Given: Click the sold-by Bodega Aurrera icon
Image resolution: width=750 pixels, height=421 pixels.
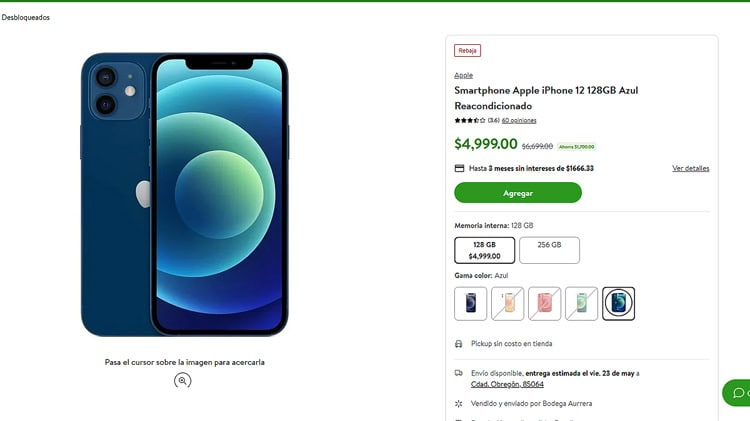Looking at the screenshot, I should 459,404.
